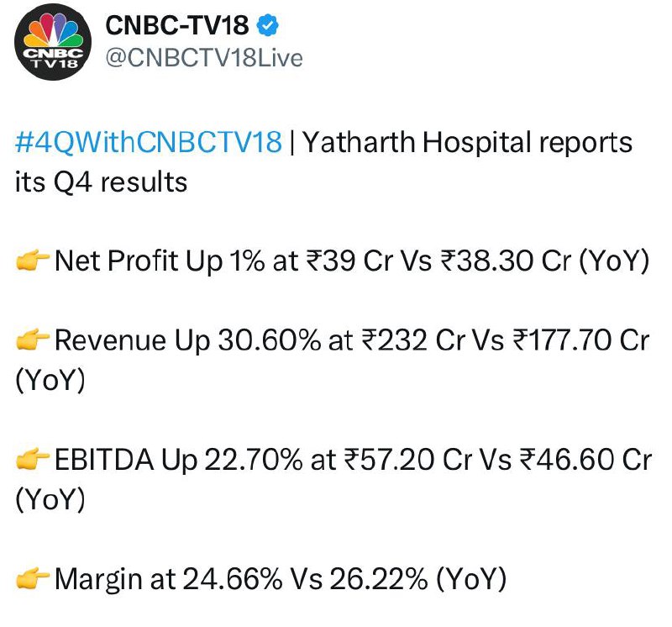The width and height of the screenshot is (672, 627).
Task: Click the Revenue Up 30.60% line
Action: pyautogui.click(x=333, y=360)
